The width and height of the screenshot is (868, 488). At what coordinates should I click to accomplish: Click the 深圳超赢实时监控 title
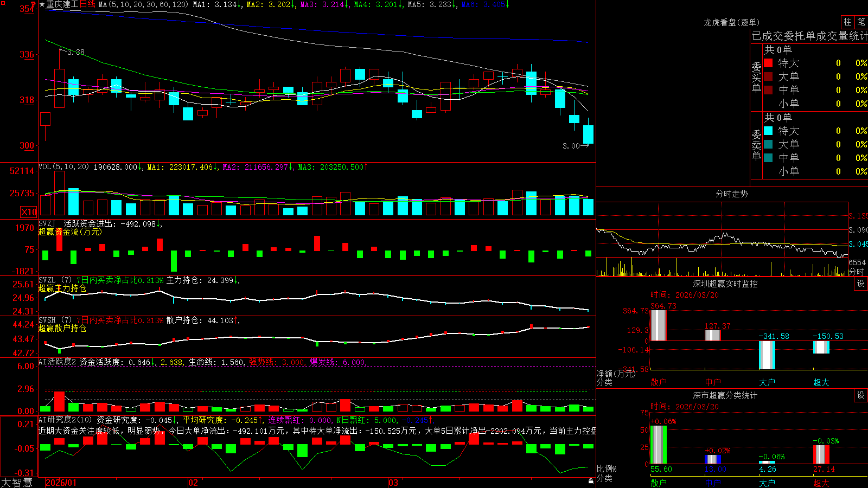pyautogui.click(x=725, y=284)
